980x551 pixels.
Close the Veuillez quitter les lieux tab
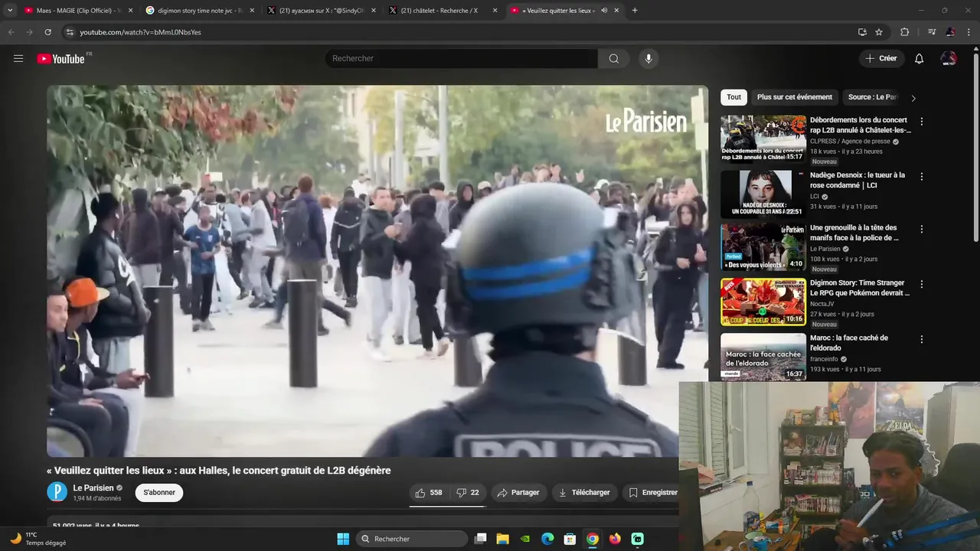pos(616,11)
